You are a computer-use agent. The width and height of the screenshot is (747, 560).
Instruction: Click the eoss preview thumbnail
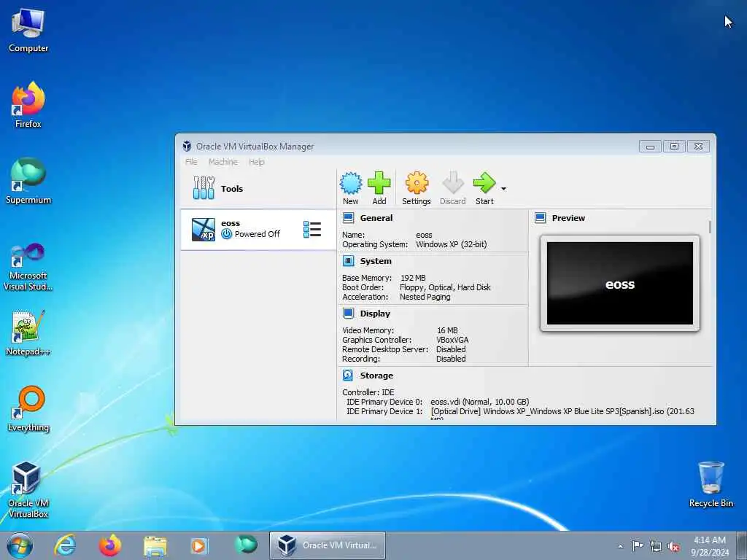click(620, 284)
